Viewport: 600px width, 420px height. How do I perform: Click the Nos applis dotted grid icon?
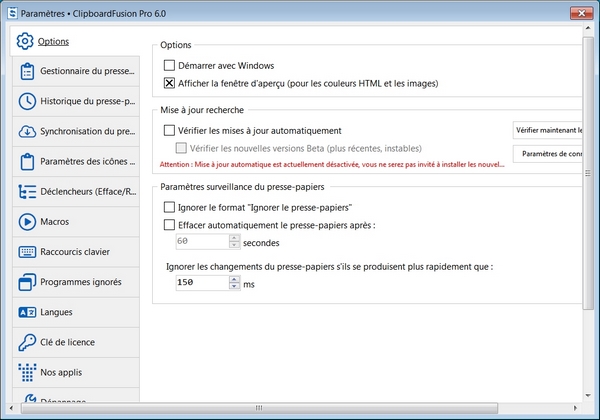[27, 373]
